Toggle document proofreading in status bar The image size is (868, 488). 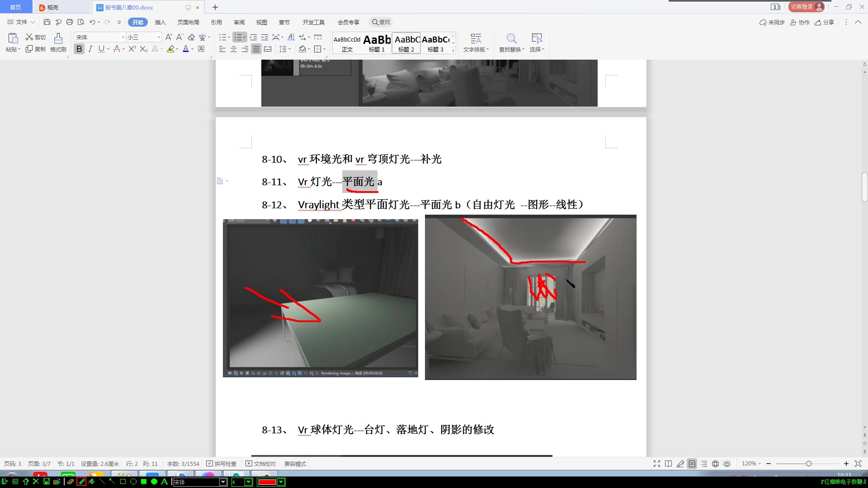(260, 464)
